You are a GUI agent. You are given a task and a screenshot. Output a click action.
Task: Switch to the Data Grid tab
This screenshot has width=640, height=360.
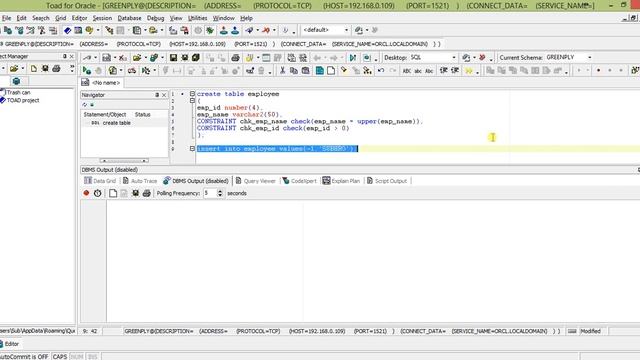(x=100, y=181)
